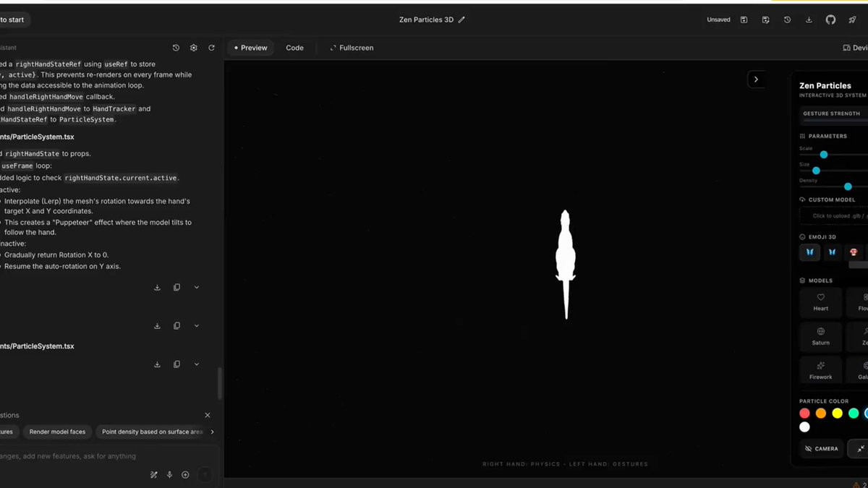The image size is (868, 488).
Task: Click the send arrow button in prompt box
Action: [205, 475]
